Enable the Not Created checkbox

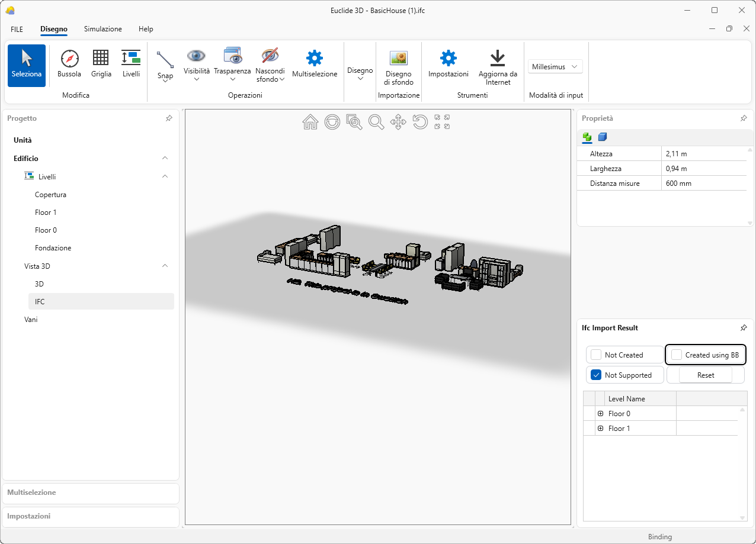coord(596,355)
